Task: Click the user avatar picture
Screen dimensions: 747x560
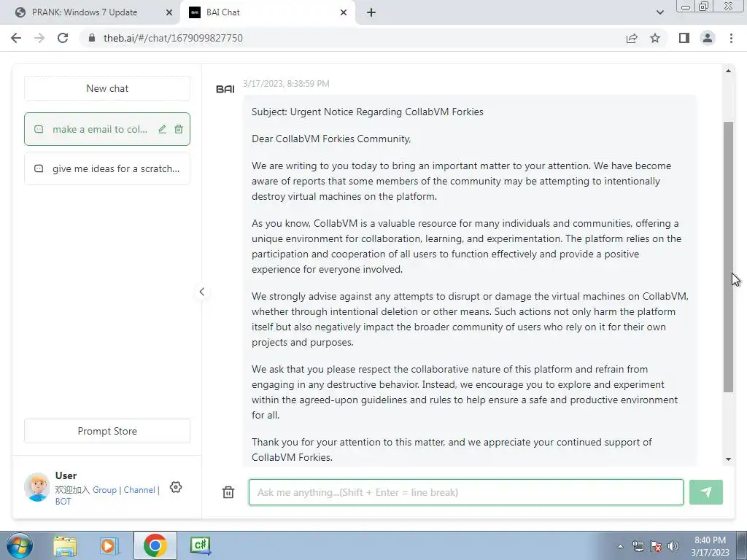Action: click(36, 486)
